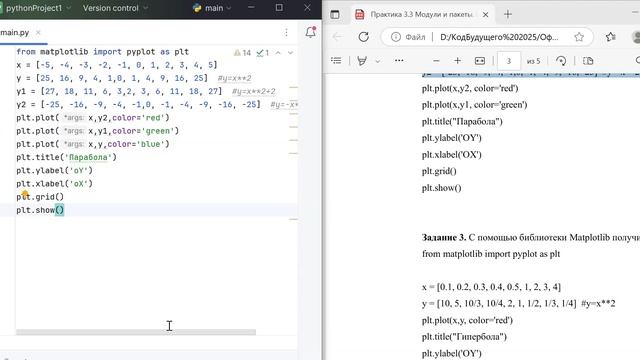
Task: Click the PDF page number field
Action: [x=509, y=61]
